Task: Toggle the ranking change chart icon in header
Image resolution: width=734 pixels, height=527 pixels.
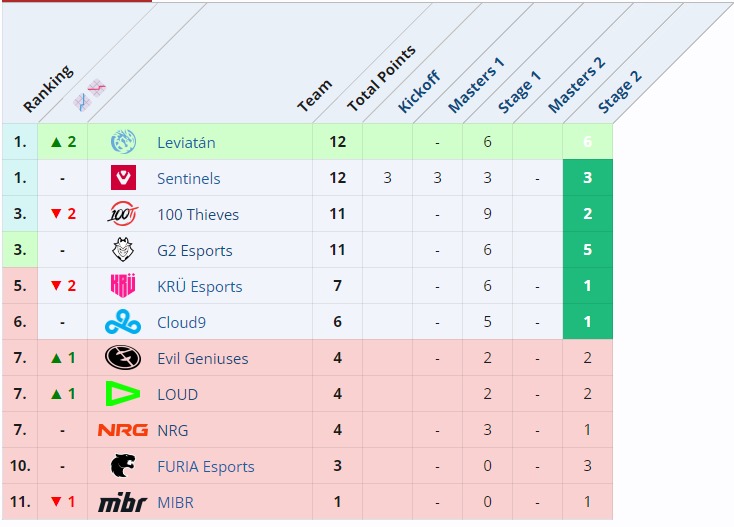Action: click(x=89, y=95)
